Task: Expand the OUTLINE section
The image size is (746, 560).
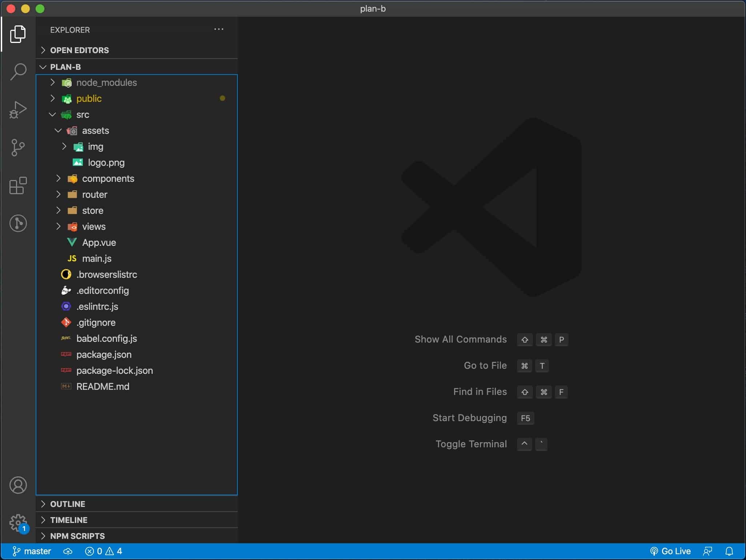Action: coord(68,504)
